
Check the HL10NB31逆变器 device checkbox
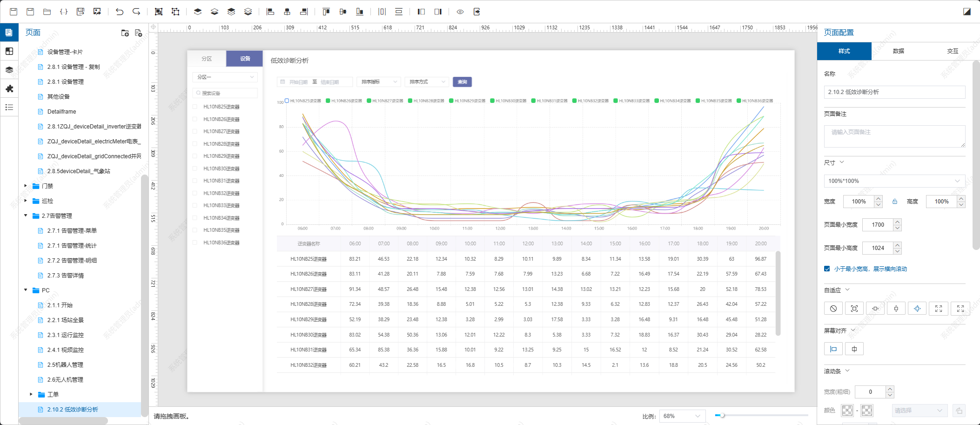click(x=195, y=181)
